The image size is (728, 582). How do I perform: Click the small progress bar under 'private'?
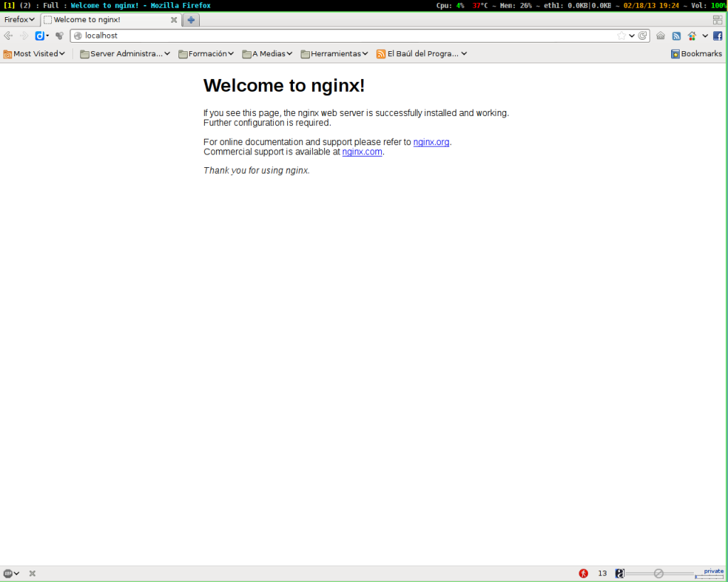(x=709, y=576)
